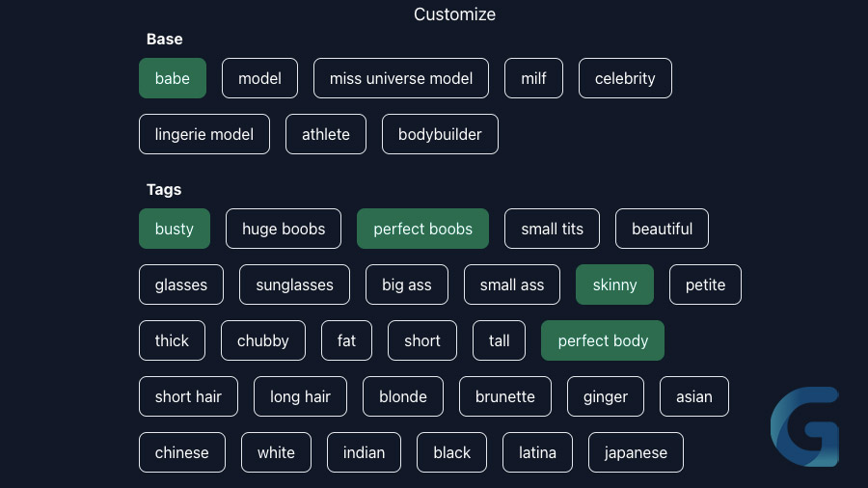
Task: Toggle the short hair tag
Action: coord(188,396)
